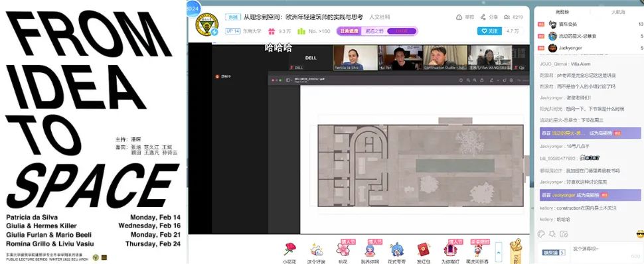Switch to the 大航海 tab
644x264 pixels.
click(x=618, y=13)
